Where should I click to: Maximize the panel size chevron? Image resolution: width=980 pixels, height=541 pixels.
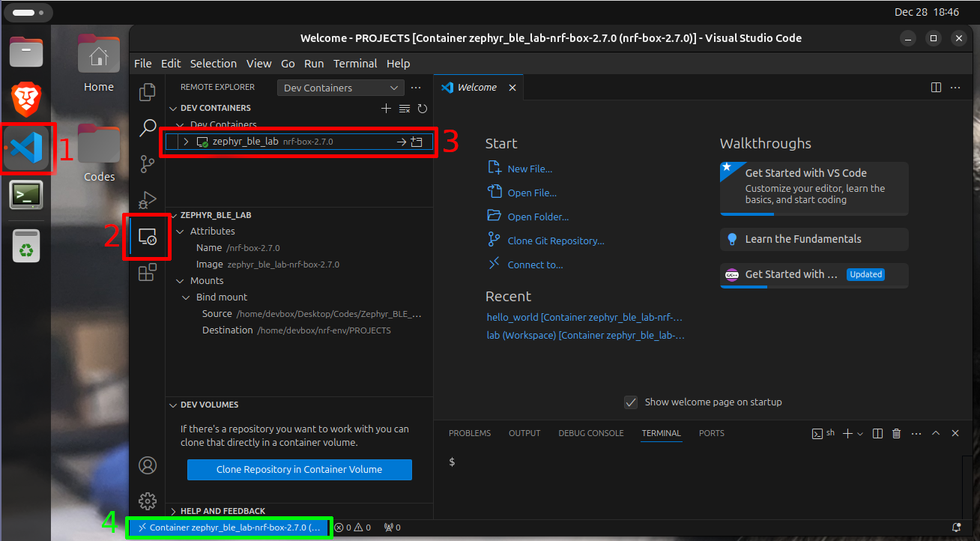pos(936,433)
